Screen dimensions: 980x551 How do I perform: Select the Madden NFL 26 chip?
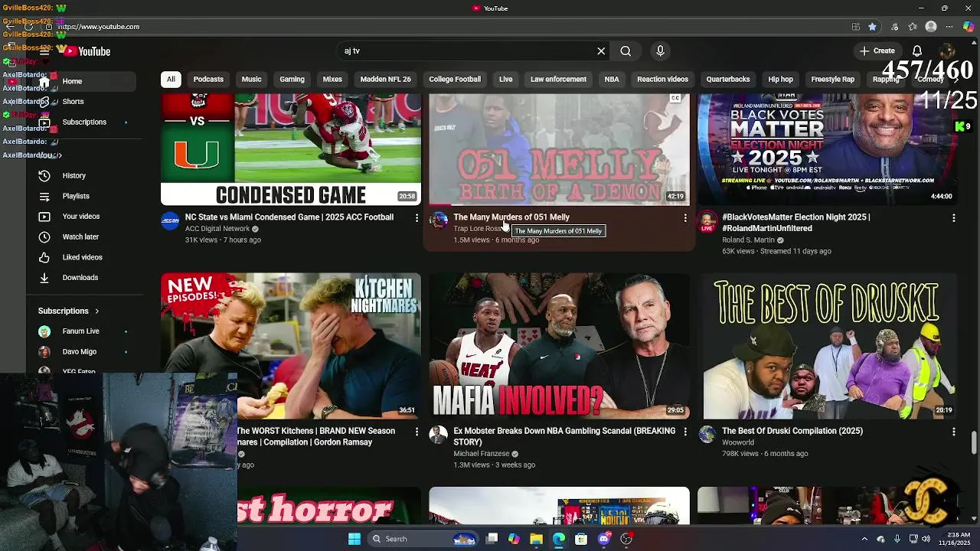coord(385,80)
